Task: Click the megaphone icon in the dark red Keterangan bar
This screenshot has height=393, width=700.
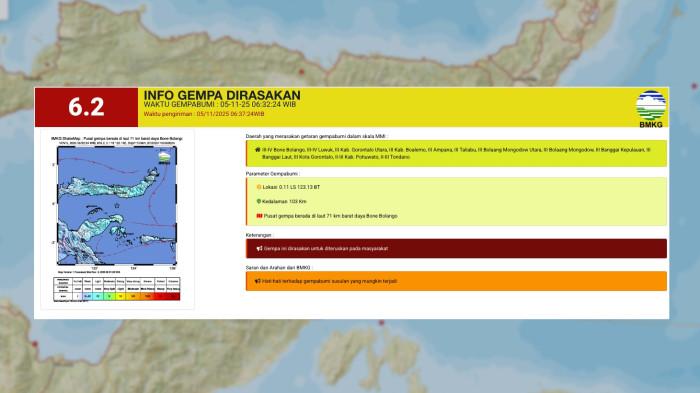Action: coord(259,249)
